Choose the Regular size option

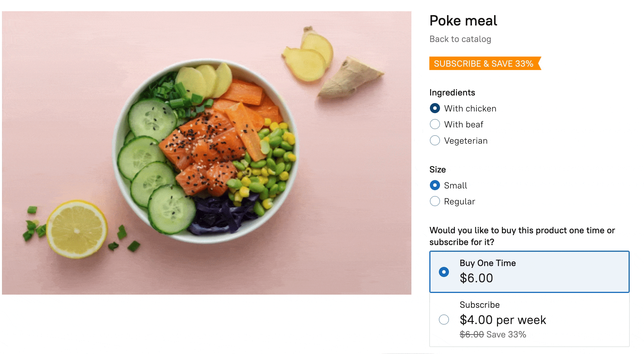(435, 201)
